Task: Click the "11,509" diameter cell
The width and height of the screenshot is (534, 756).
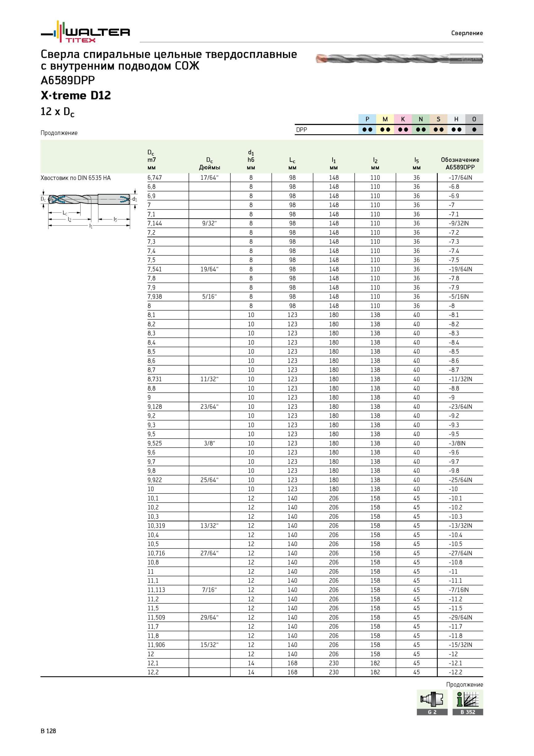Action: click(x=156, y=618)
